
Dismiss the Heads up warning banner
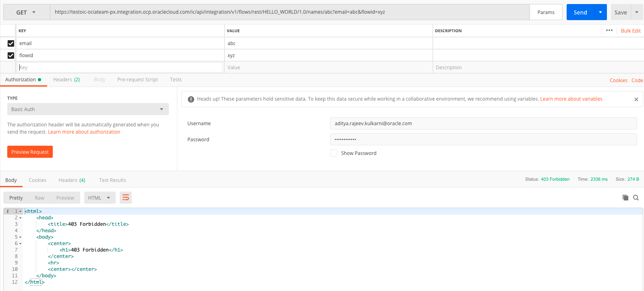click(636, 99)
